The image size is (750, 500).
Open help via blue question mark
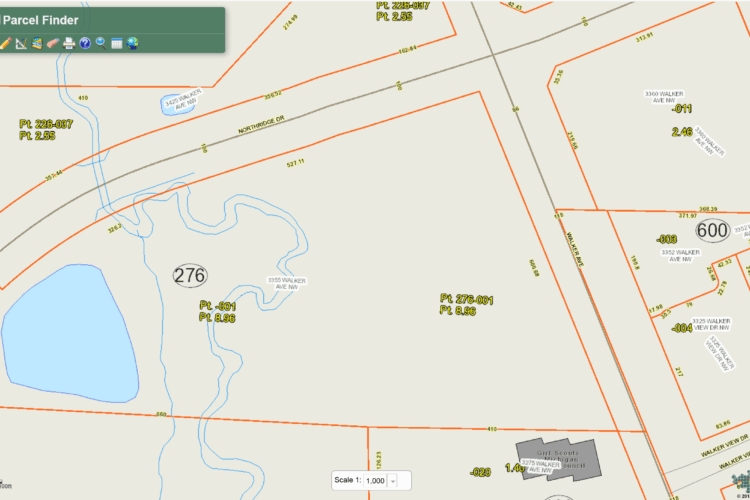[85, 43]
